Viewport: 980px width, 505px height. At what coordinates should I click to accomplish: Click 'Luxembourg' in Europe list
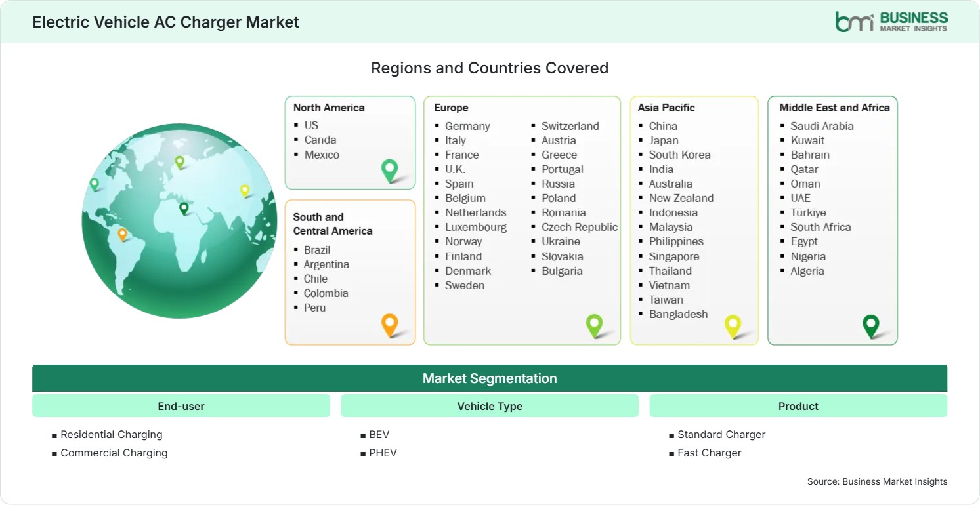pyautogui.click(x=476, y=227)
